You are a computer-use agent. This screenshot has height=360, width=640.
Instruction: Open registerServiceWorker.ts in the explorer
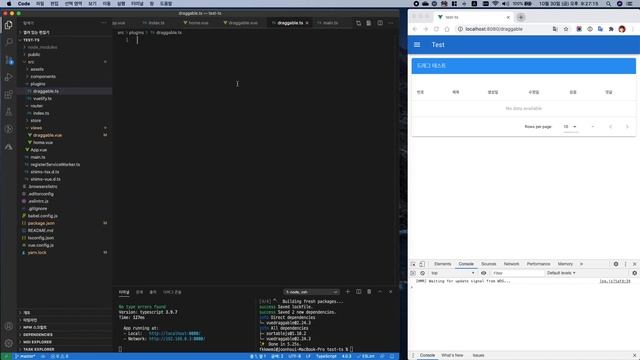[x=55, y=164]
